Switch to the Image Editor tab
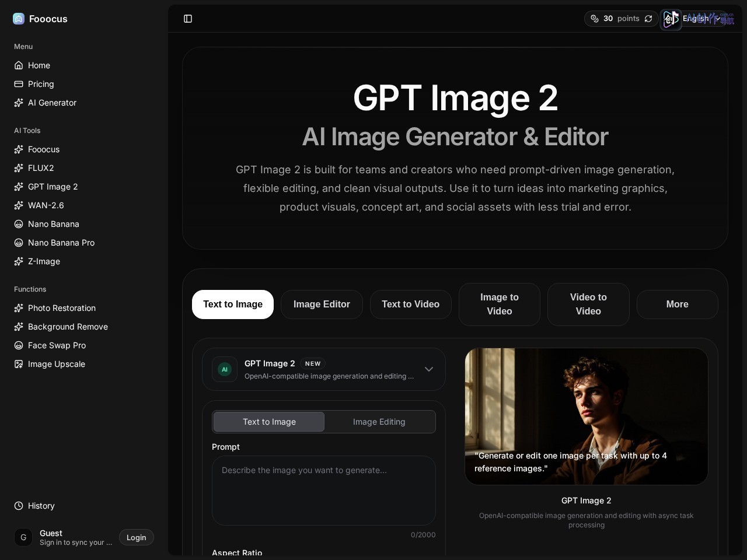The width and height of the screenshot is (747, 560). click(322, 304)
